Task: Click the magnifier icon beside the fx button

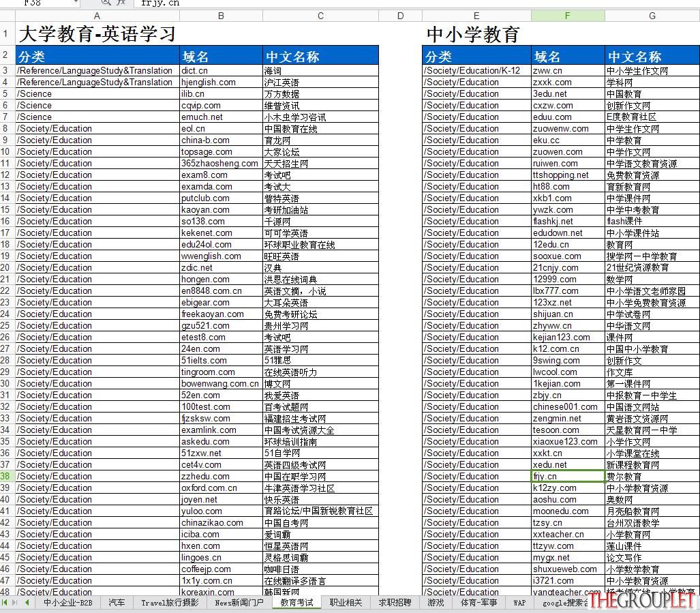Action: pyautogui.click(x=106, y=3)
